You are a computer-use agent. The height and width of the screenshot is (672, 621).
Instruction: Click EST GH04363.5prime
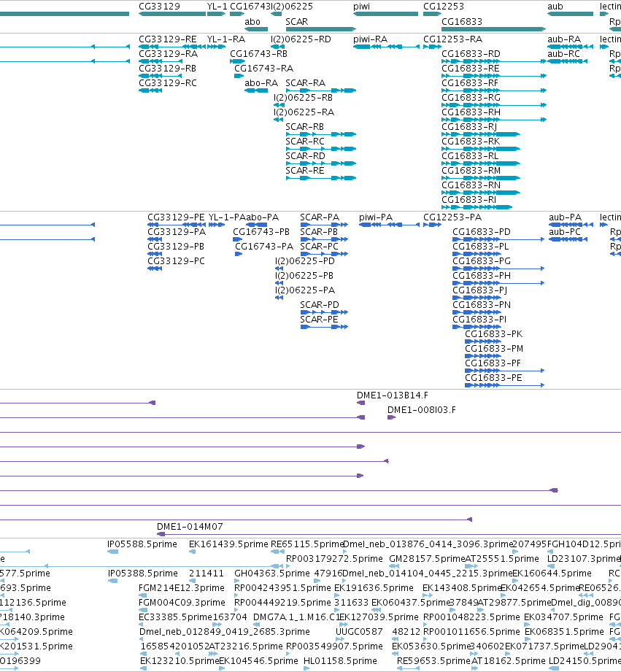coord(237,581)
